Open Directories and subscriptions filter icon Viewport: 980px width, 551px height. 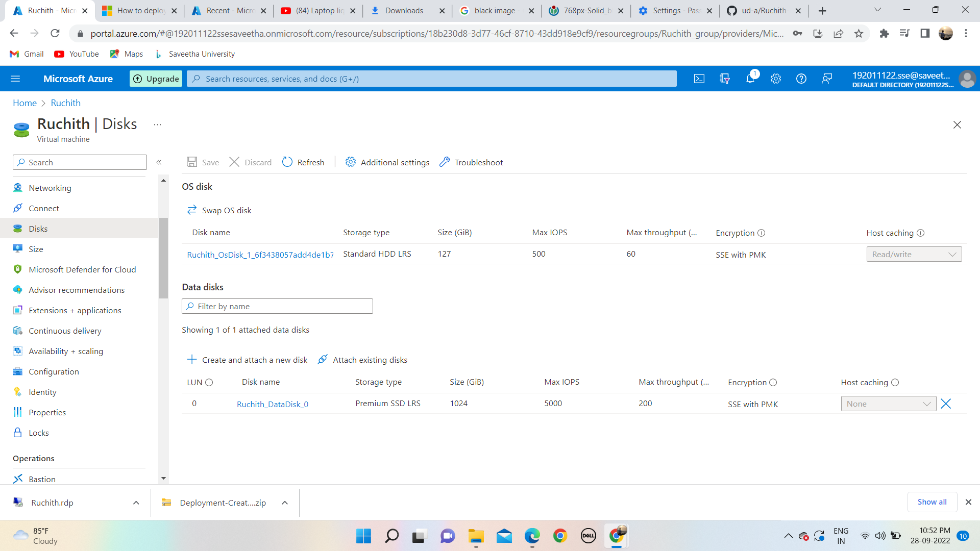click(724, 79)
